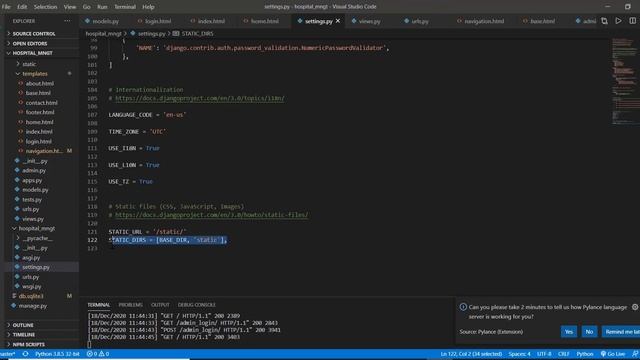
Task: Change Spaces: 4 indentation setting
Action: click(519, 354)
